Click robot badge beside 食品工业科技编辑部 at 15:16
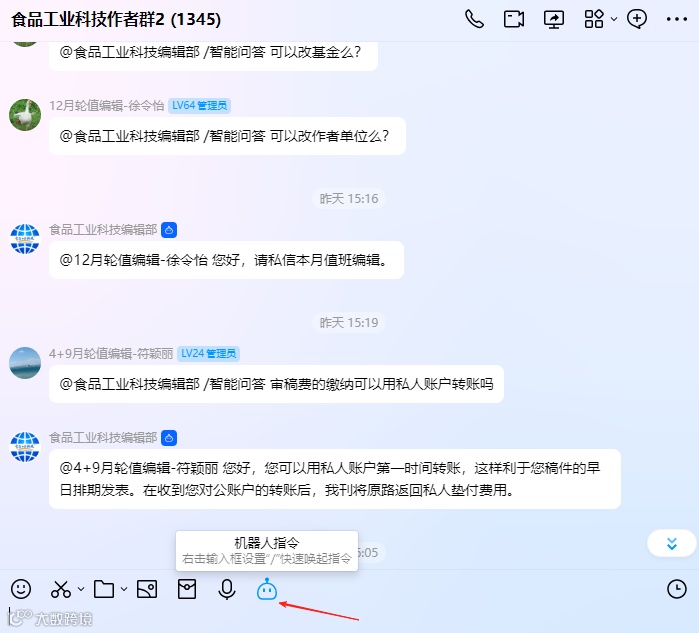Viewport: 699px width, 633px height. 169,230
